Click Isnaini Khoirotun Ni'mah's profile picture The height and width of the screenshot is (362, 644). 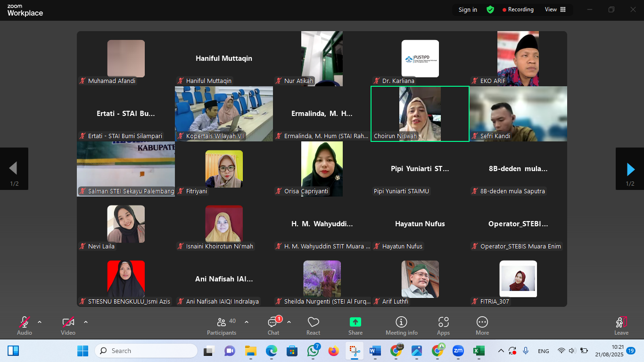coord(224,224)
